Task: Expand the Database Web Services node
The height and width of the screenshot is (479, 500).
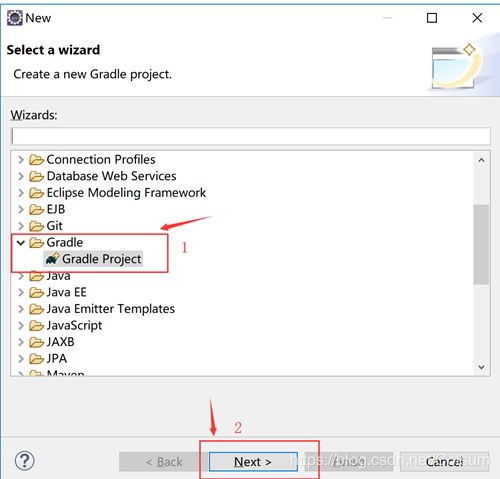Action: (21, 176)
